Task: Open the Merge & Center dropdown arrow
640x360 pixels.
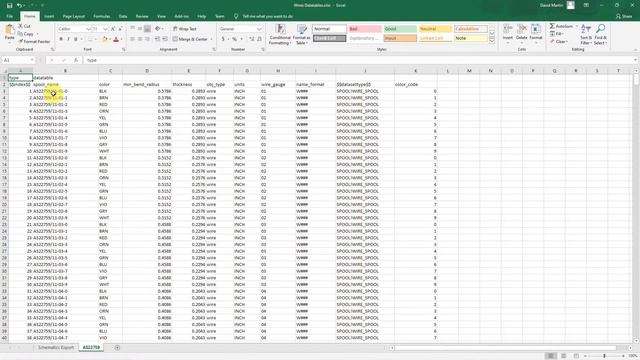Action: [211, 39]
